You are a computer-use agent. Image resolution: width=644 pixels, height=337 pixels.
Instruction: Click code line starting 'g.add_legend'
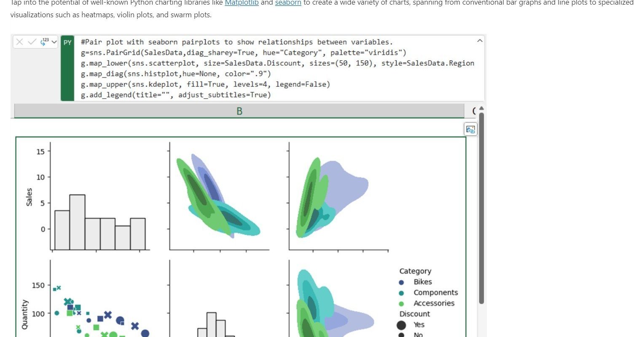176,95
